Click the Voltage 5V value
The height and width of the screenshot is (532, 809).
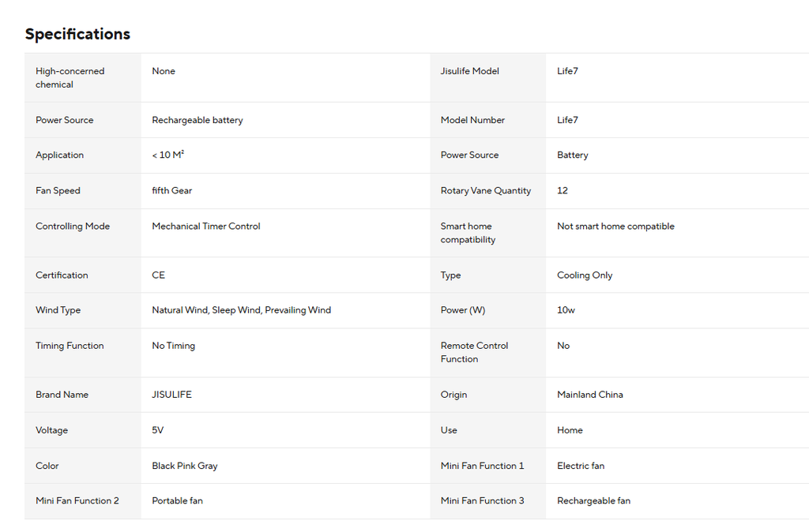(157, 430)
